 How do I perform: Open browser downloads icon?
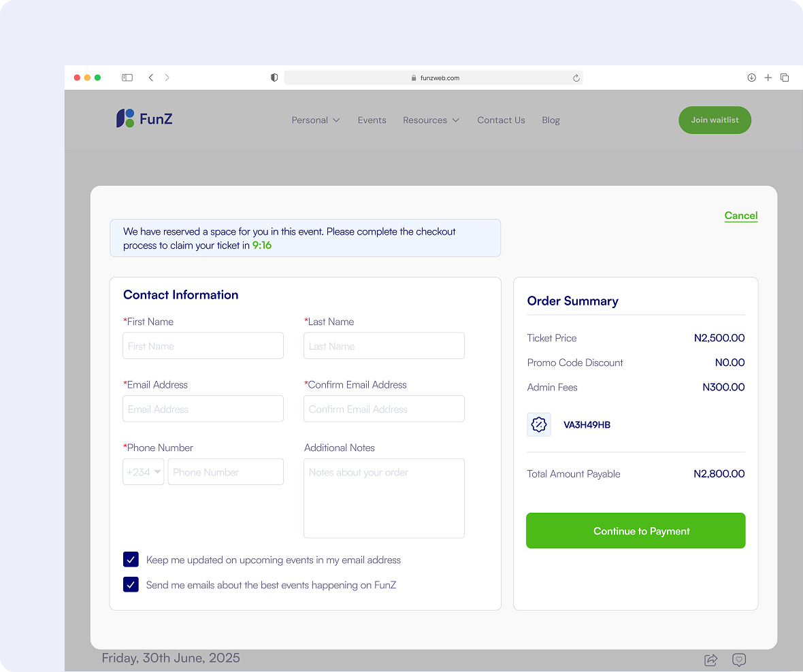[751, 78]
